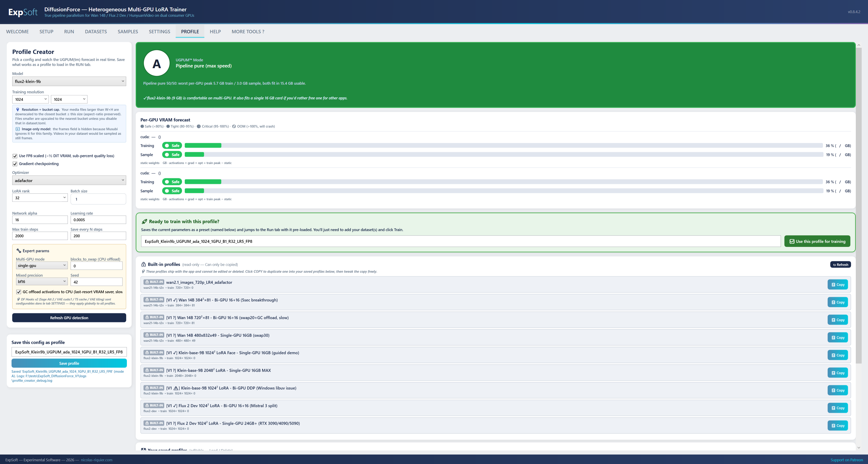Click the preset name field in Ready to train

[x=461, y=242]
